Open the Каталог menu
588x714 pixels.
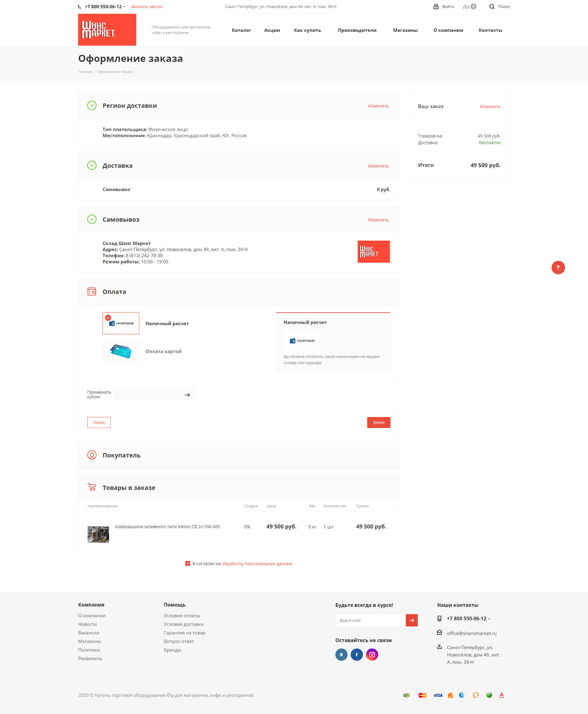[242, 30]
